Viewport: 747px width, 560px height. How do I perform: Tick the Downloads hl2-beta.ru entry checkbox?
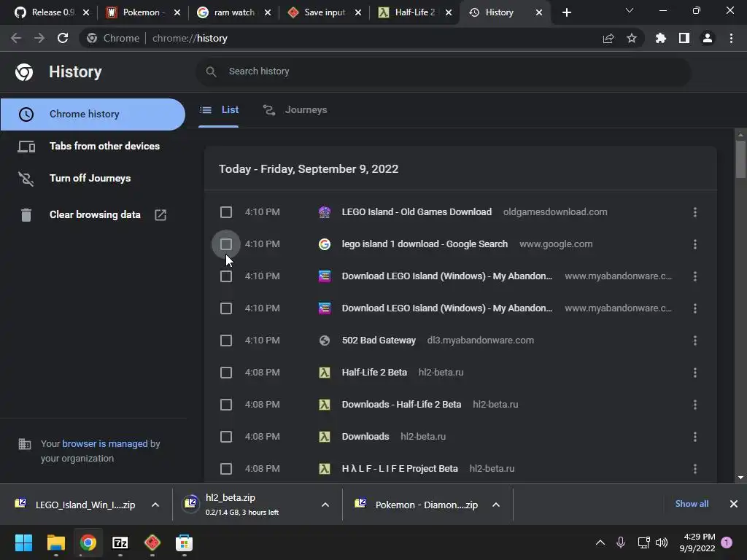click(x=226, y=437)
